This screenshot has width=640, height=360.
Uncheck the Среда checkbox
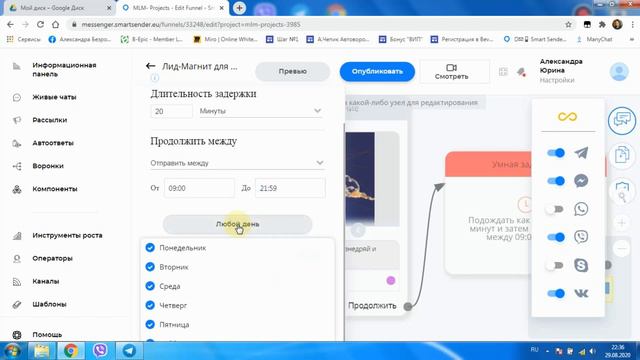coord(150,286)
